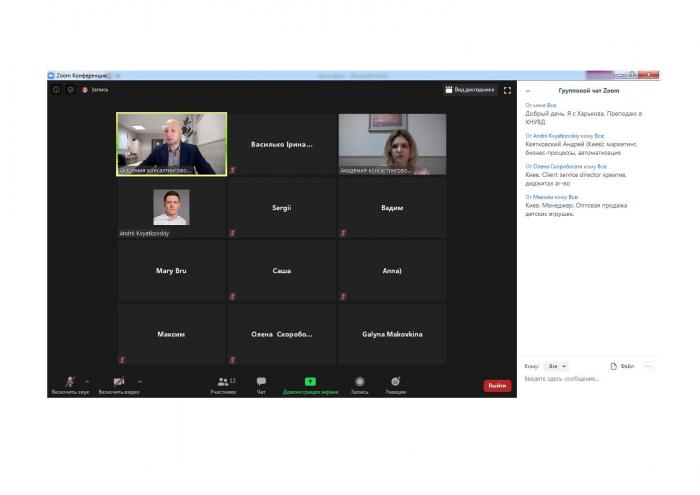Switch to speaker view (Вид докладчика)

470,90
